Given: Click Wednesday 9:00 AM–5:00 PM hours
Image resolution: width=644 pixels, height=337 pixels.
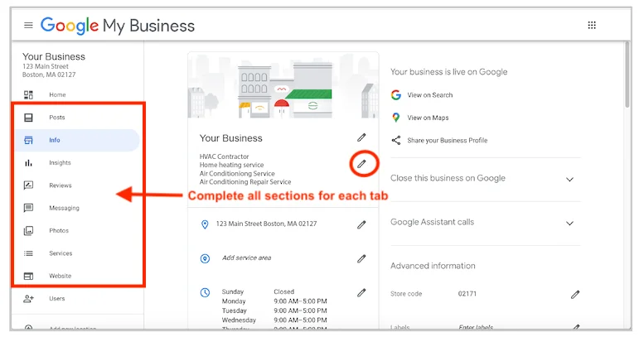Looking at the screenshot, I should click(x=274, y=320).
